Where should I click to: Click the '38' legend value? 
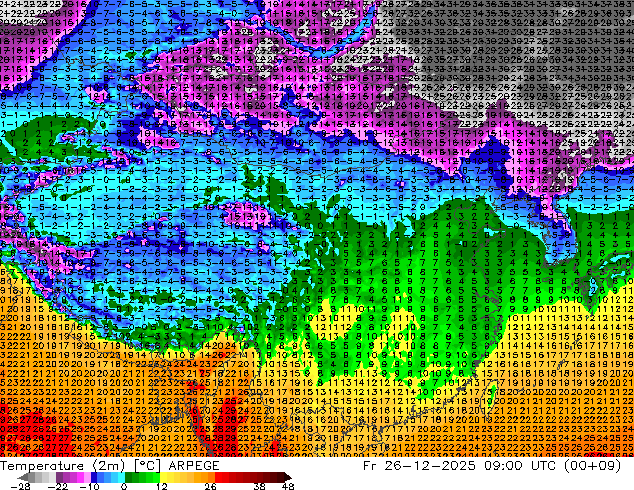point(260,486)
